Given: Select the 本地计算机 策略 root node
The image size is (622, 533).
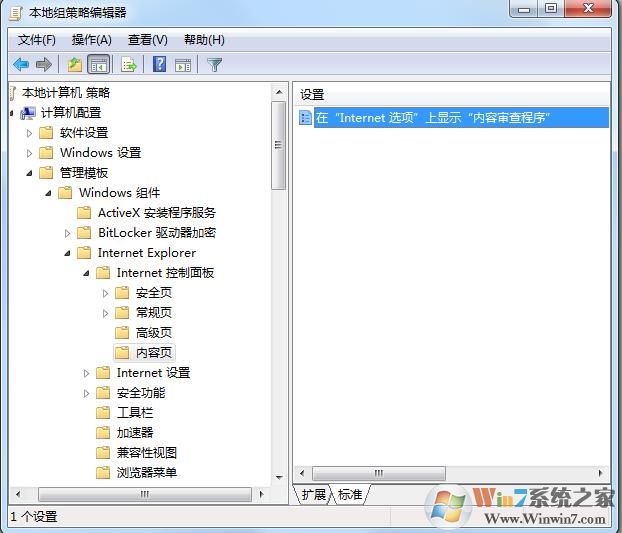Looking at the screenshot, I should tap(66, 93).
